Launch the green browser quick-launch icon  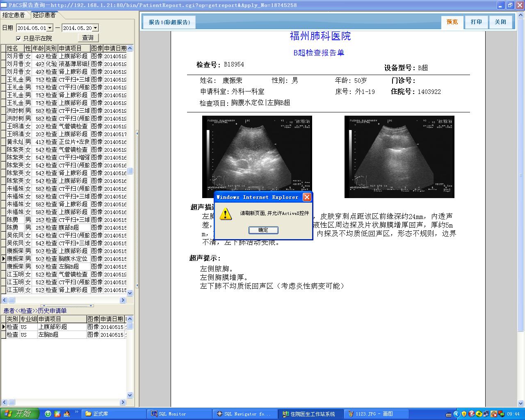coord(48,414)
